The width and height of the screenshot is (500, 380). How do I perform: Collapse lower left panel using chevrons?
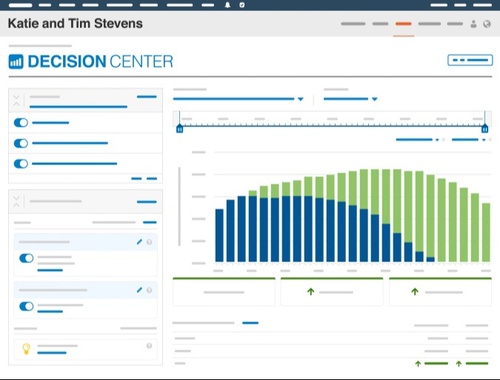16,202
